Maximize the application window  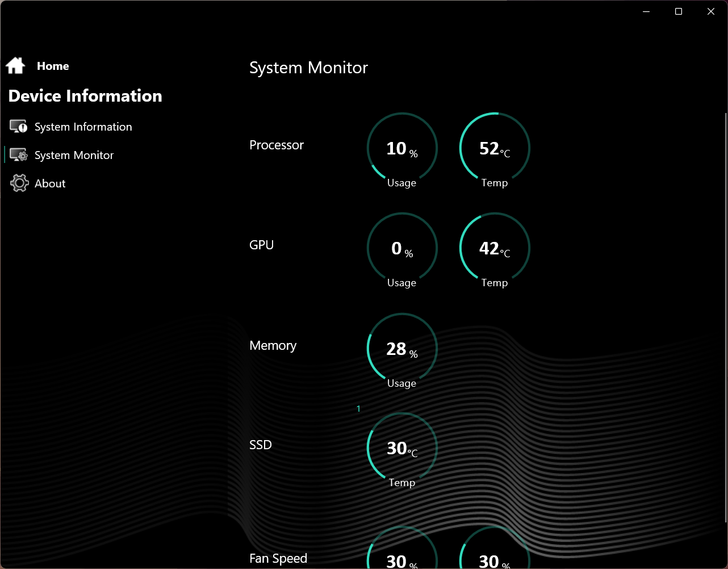coord(679,11)
